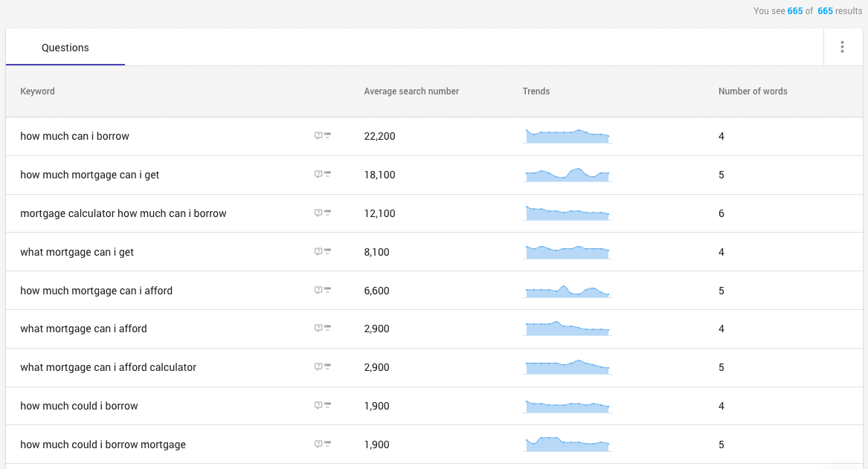
Task: Select keyword 'how much could i borrow mortgage'
Action: pos(103,444)
